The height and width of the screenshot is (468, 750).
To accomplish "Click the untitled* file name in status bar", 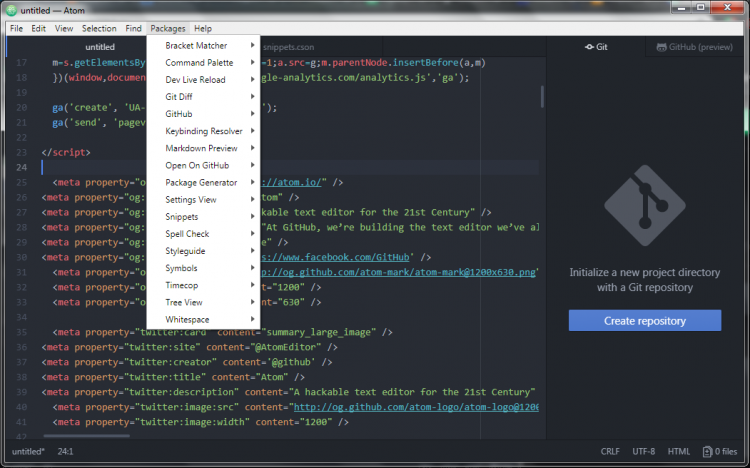I will point(28,451).
